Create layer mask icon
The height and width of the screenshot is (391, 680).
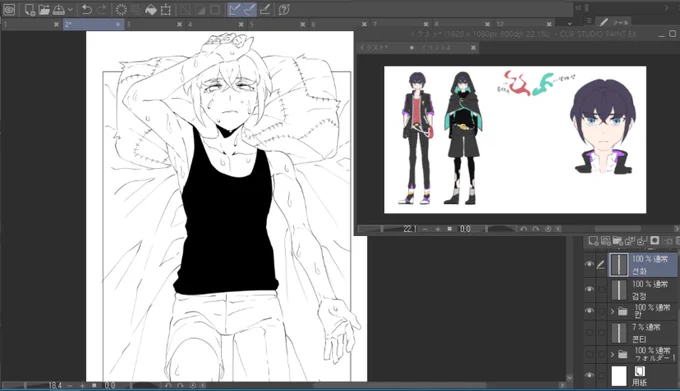pos(655,241)
